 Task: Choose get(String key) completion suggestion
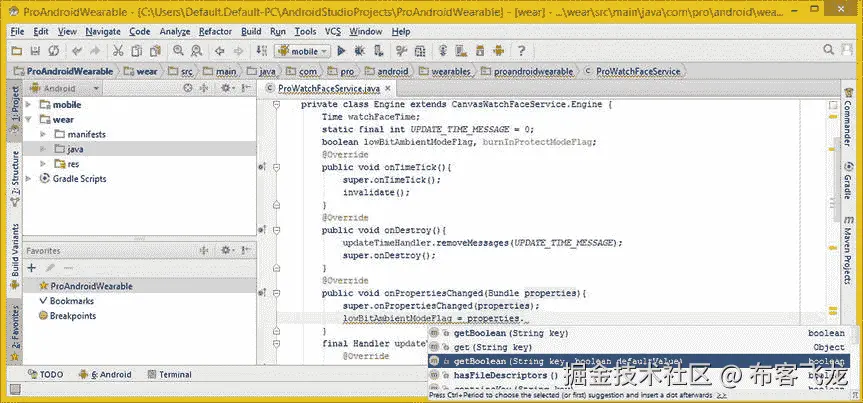639,347
